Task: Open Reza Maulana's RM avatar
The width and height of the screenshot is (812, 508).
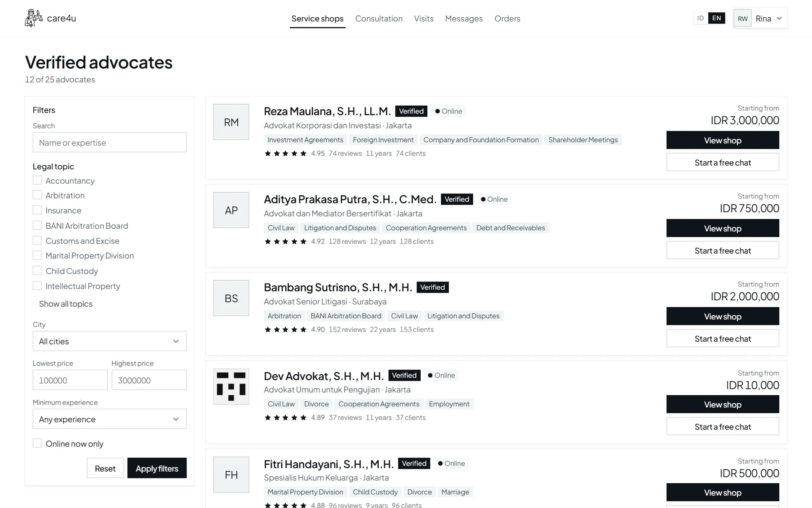Action: 231,122
